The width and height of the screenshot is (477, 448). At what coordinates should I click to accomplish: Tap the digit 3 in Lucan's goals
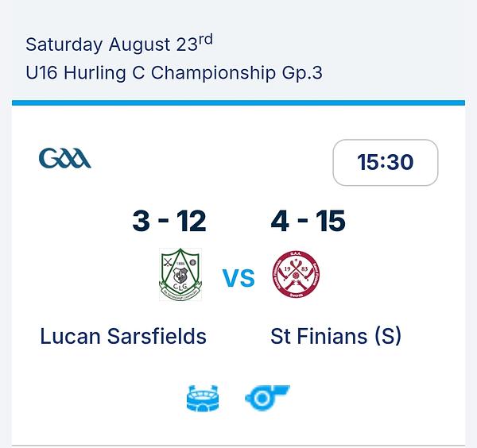(x=142, y=221)
